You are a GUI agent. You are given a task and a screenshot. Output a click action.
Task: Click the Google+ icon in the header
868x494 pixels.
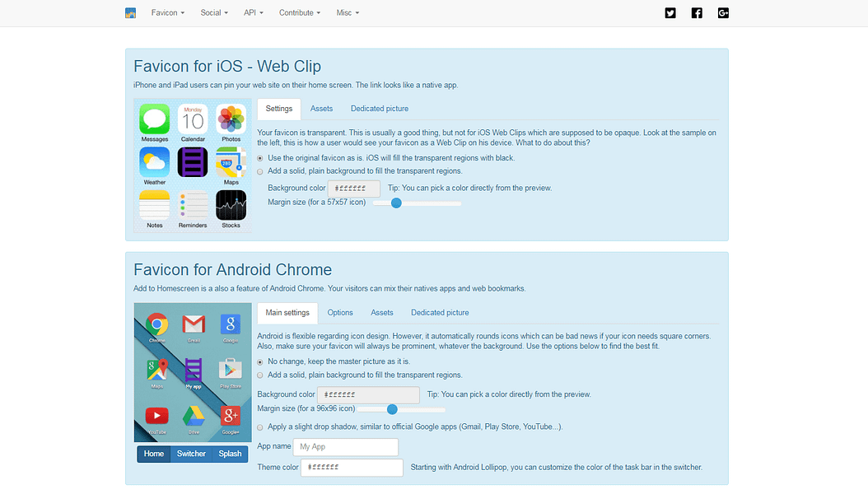click(x=722, y=12)
